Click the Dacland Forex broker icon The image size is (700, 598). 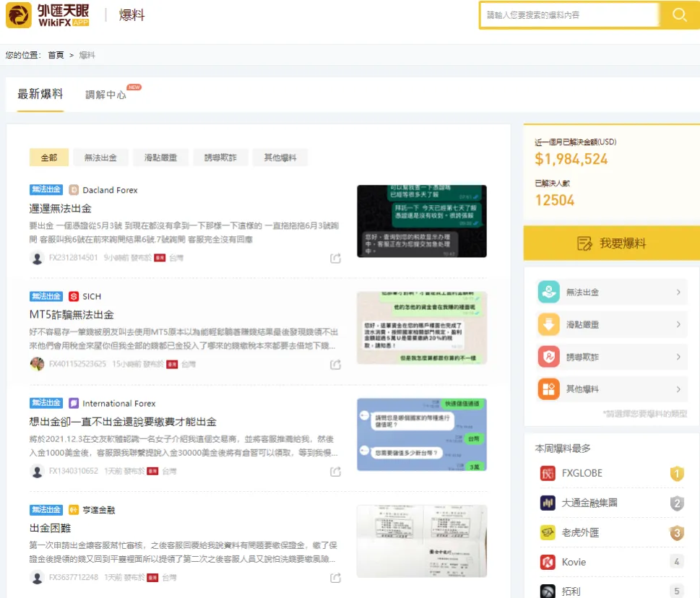point(74,190)
